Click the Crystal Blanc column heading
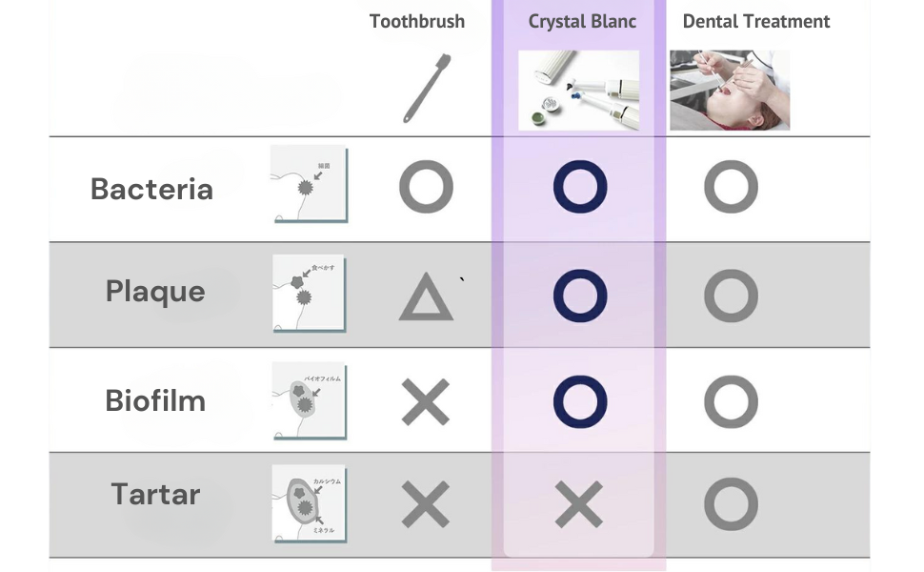The width and height of the screenshot is (924, 572). pos(582,22)
